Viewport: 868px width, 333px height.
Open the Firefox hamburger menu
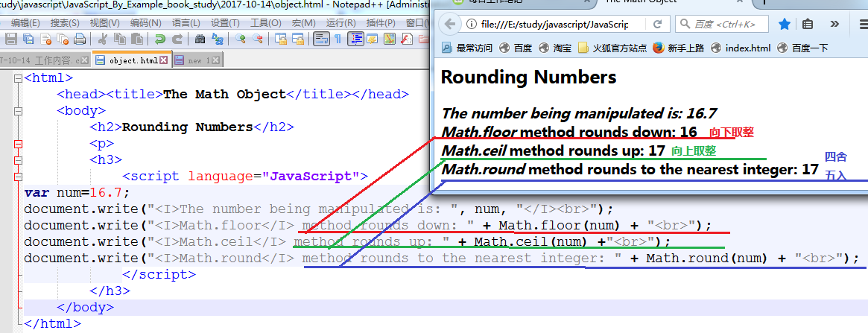coord(863,25)
